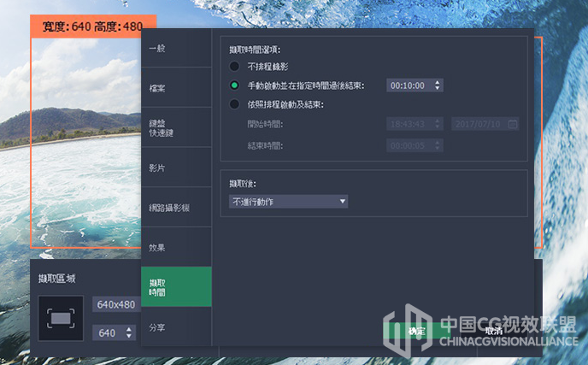This screenshot has width=588, height=365.
Task: Select 不排程錄影 radio option
Action: [x=234, y=67]
